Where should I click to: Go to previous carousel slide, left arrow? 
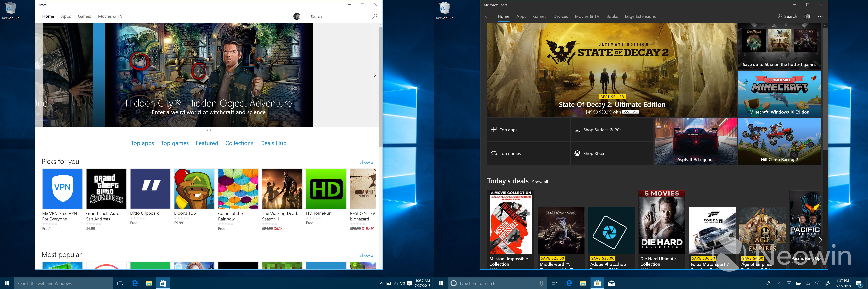click(39, 75)
